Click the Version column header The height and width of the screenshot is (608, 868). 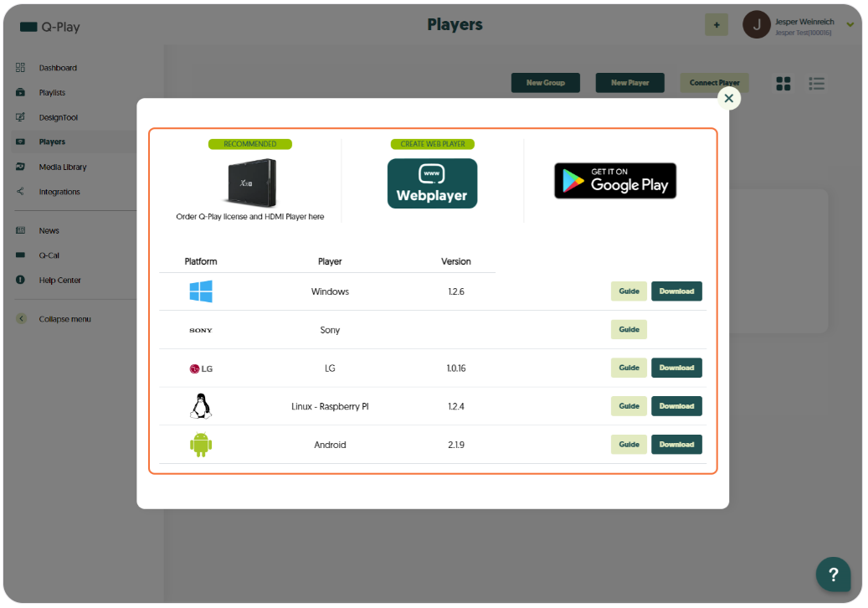pyautogui.click(x=456, y=261)
